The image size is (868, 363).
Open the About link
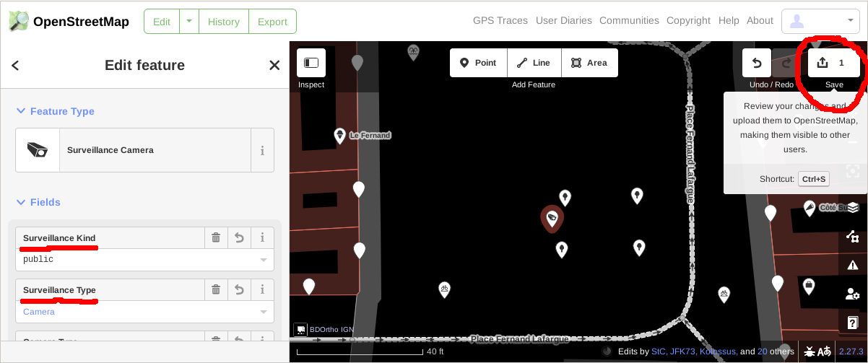click(760, 21)
